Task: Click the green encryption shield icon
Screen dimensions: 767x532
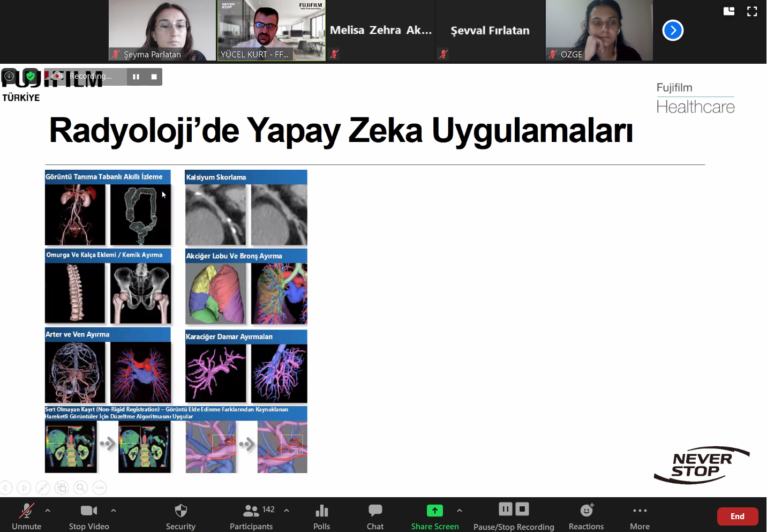Action: [31, 76]
